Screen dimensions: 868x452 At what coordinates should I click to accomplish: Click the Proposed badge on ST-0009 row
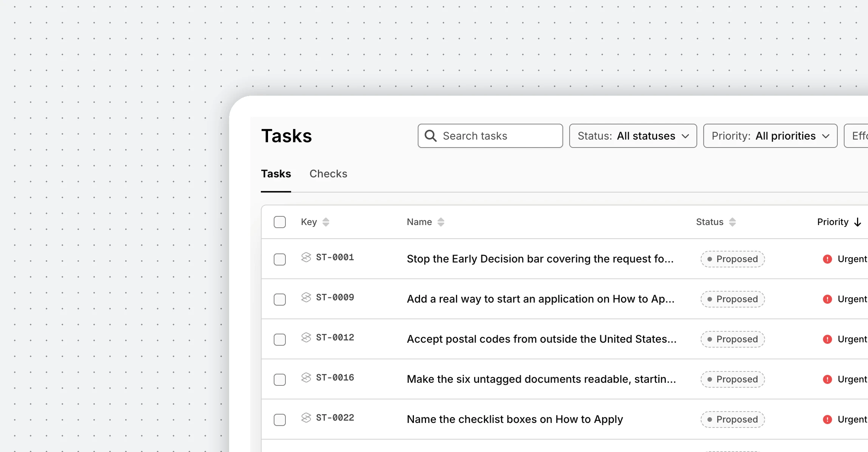coord(733,299)
